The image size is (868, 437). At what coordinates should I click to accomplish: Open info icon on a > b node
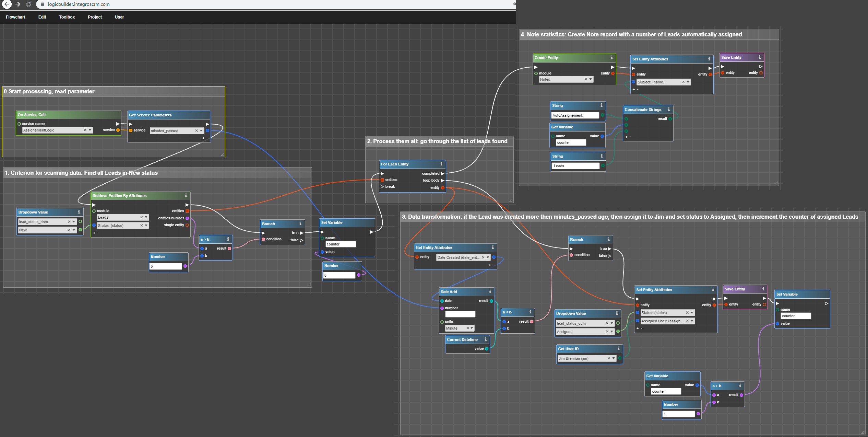click(x=228, y=239)
